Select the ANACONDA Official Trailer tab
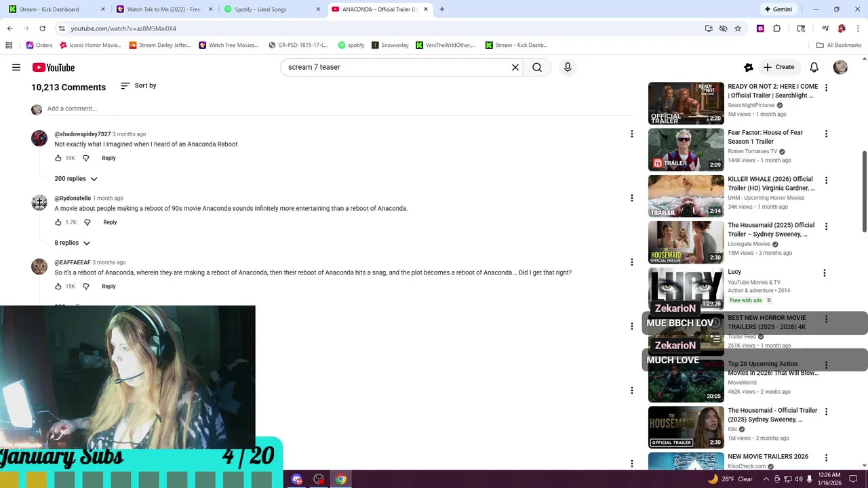The image size is (868, 488). click(380, 9)
